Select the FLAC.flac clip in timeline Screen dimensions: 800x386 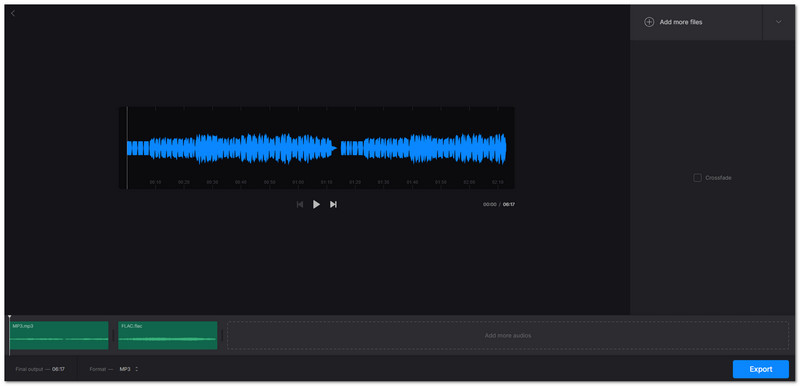pyautogui.click(x=167, y=335)
